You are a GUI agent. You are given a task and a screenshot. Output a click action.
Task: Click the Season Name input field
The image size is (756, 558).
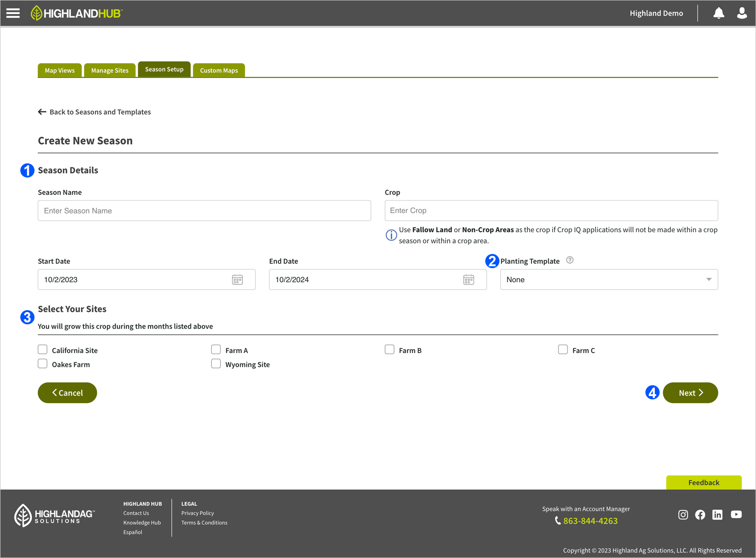tap(204, 211)
